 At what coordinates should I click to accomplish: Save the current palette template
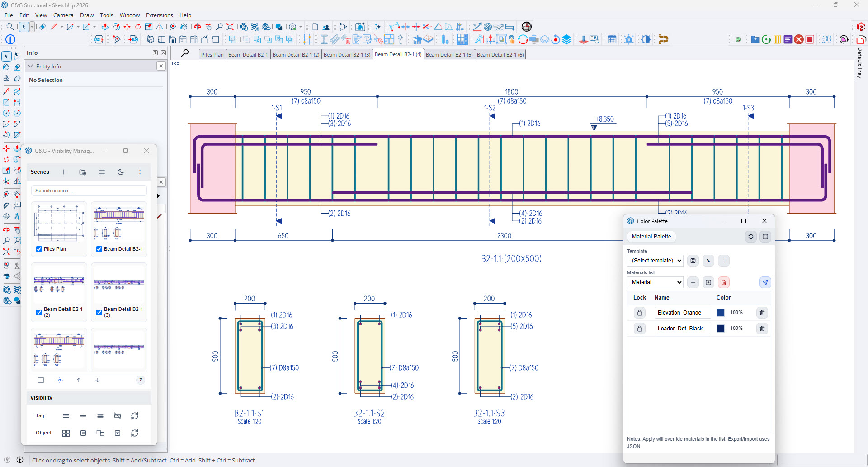tap(693, 261)
